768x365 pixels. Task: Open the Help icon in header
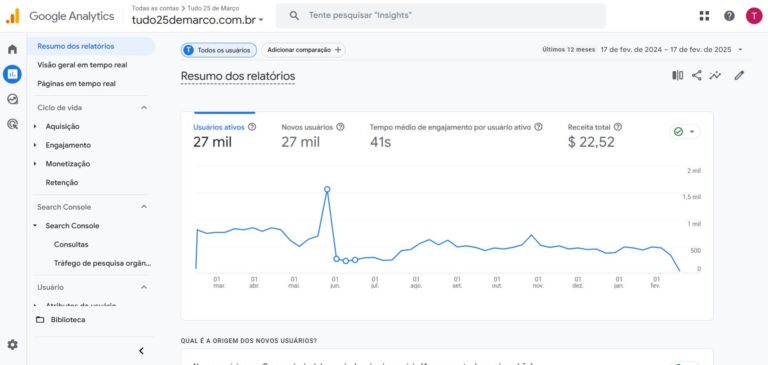pos(729,16)
